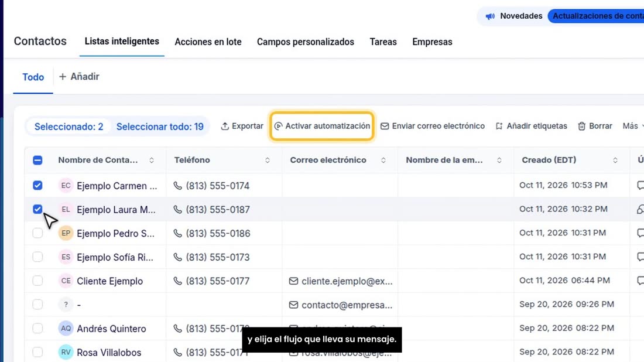Click headset icon in Ejemplo Laura row
Screen dimensions: 644x362
click(640, 209)
